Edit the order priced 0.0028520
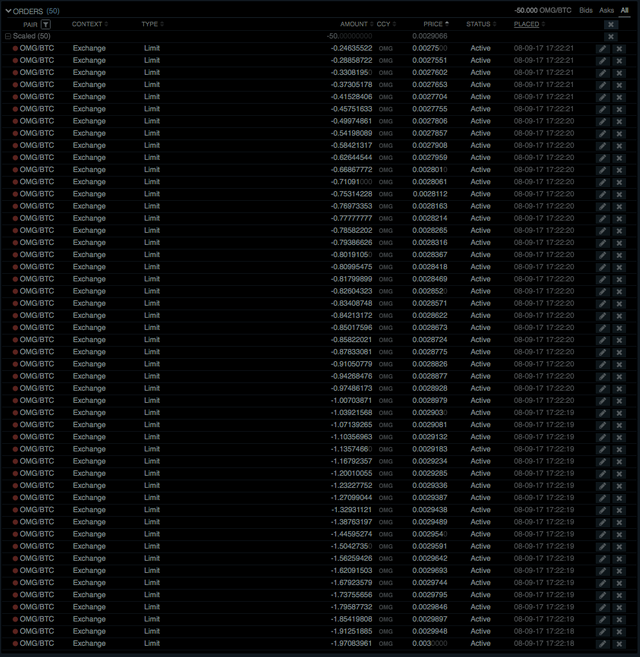 point(602,292)
